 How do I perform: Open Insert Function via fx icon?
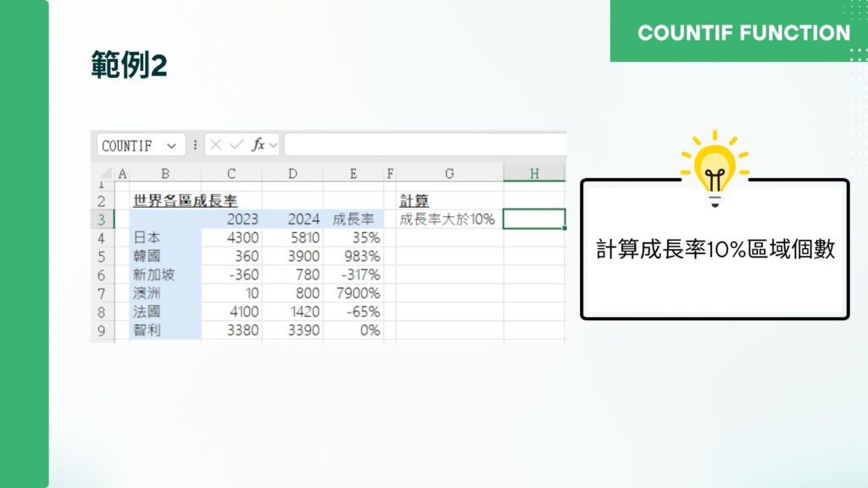258,145
